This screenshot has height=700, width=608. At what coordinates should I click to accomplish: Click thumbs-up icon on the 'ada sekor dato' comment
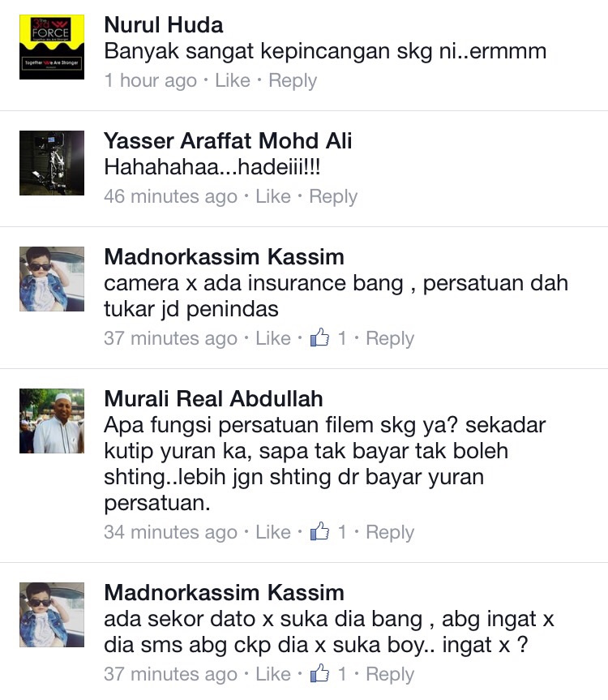320,673
